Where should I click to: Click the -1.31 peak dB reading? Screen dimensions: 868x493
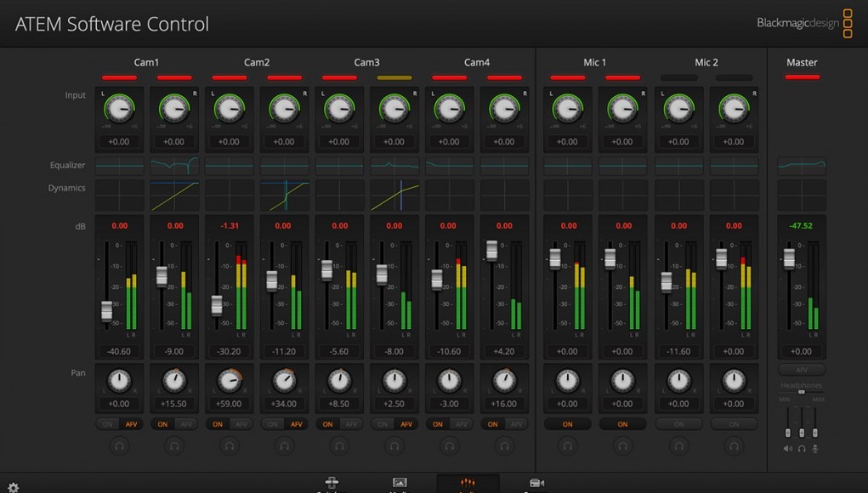[x=230, y=226]
